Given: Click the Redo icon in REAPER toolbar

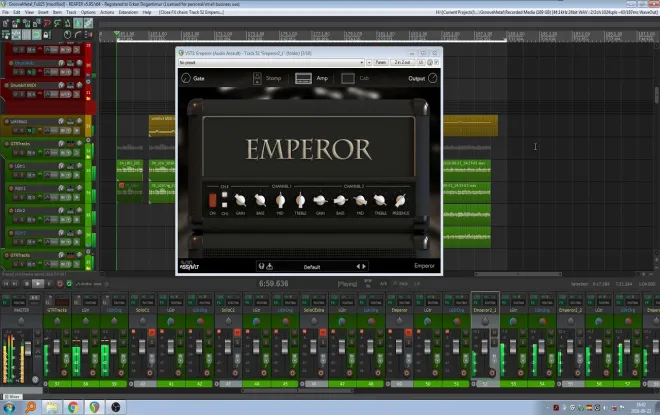Looking at the screenshot, I should point(57,24).
